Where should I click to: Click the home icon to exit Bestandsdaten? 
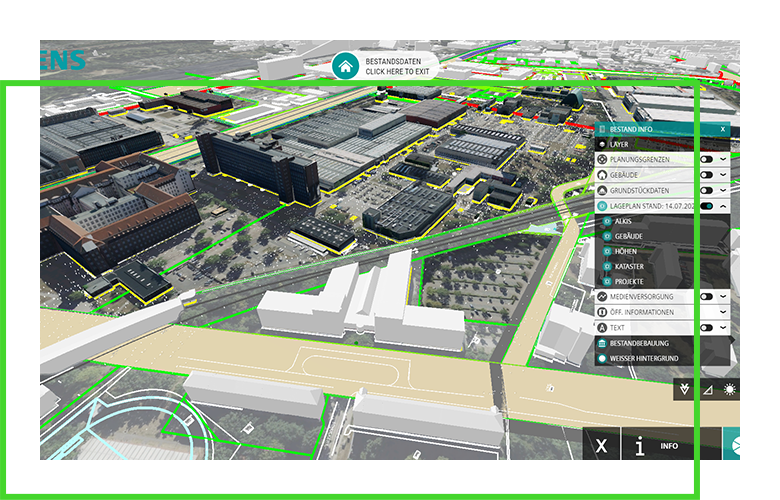[345, 66]
